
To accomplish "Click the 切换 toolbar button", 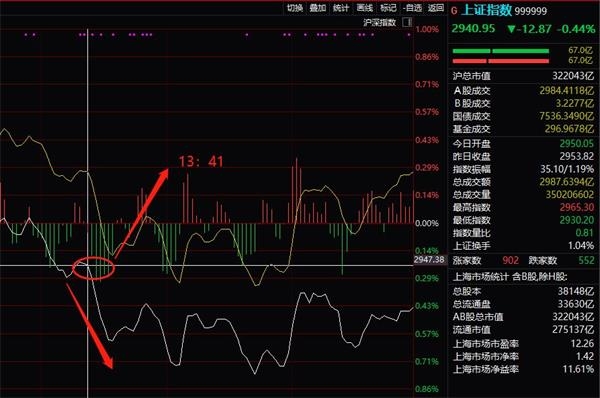I will [x=295, y=7].
